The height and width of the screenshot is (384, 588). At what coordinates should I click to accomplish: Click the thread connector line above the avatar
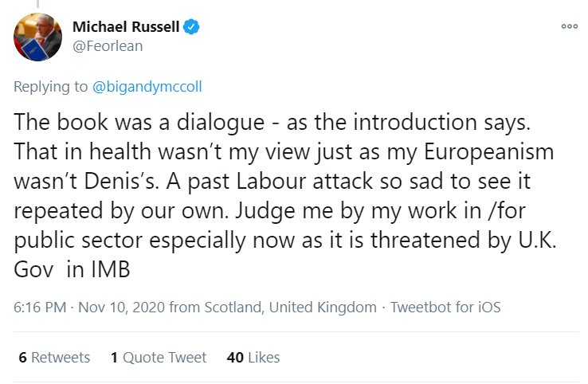[38, 4]
